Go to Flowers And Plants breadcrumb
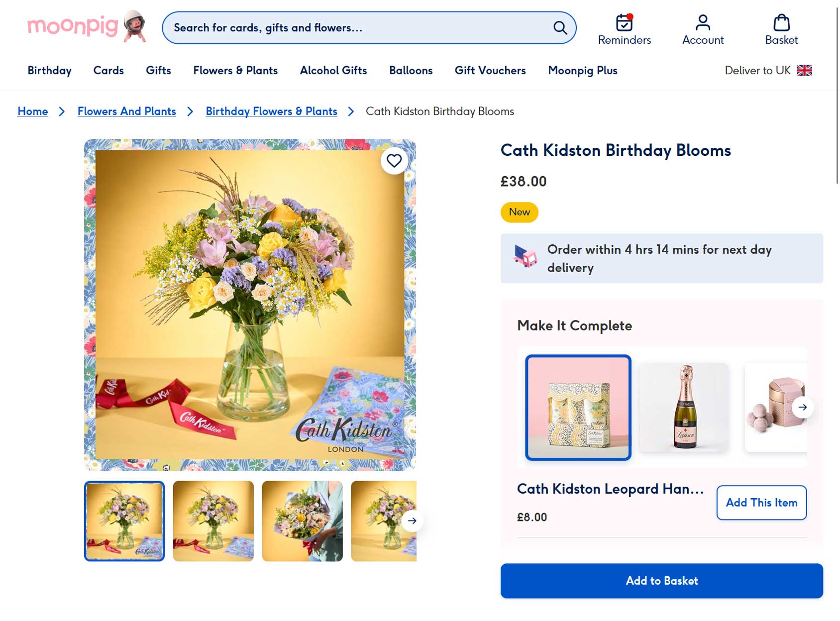Screen dimensions: 840x621 (127, 111)
